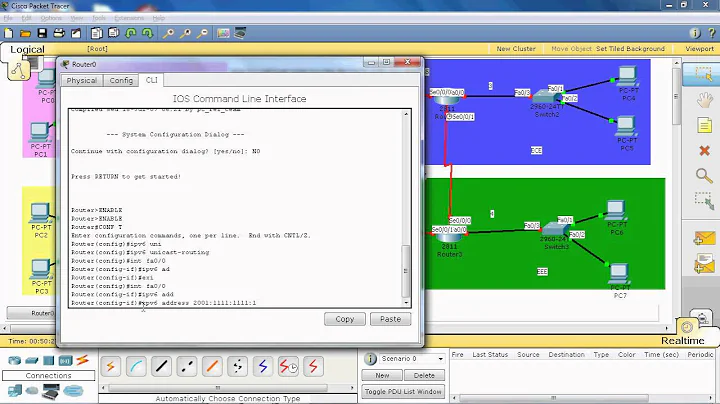
Task: Choose the Place Note tool
Action: (x=704, y=125)
